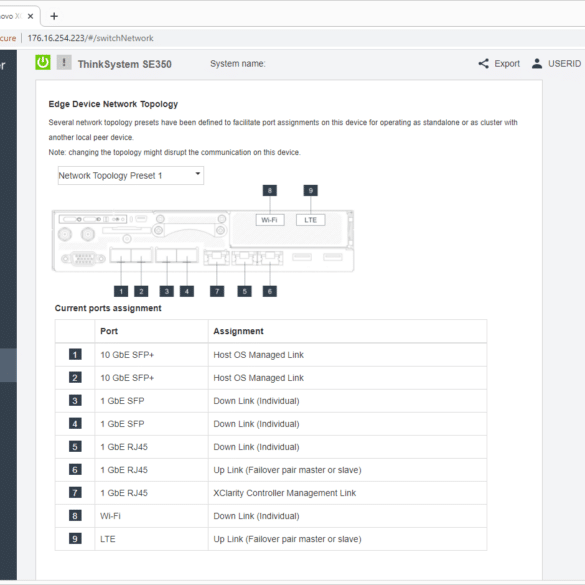
Task: Click port marker 9 above LTE
Action: (310, 191)
